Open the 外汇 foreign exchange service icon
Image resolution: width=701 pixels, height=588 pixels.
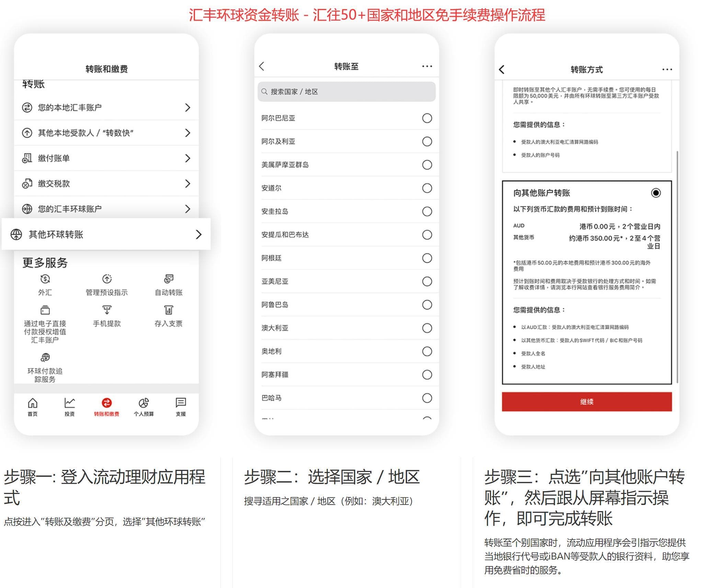45,279
